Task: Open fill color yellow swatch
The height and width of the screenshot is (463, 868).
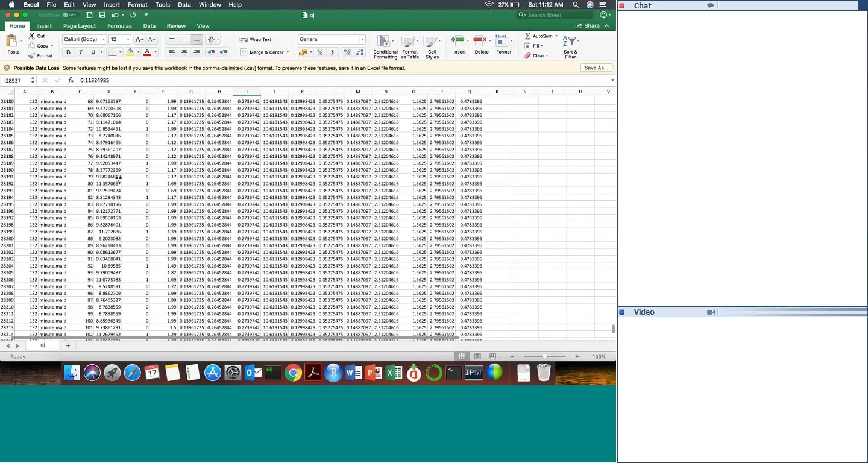Action: coord(130,52)
